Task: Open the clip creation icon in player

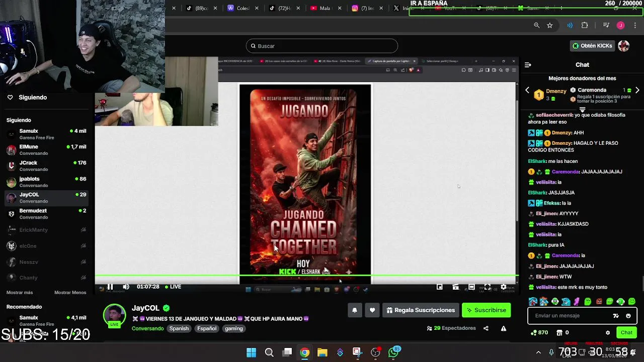Action: point(455,287)
